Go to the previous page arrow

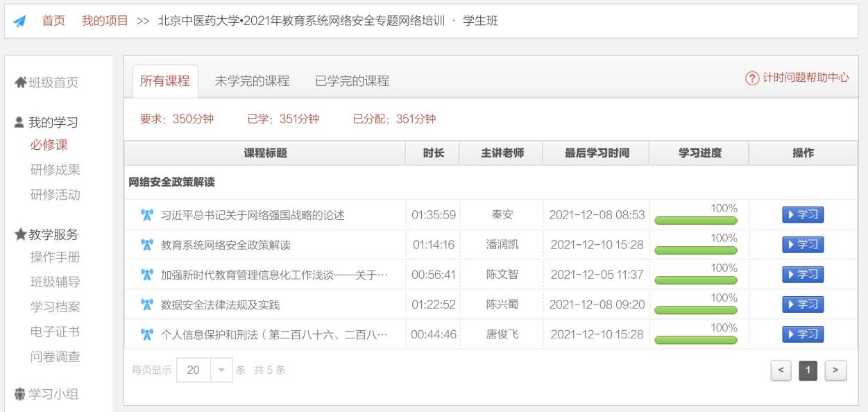click(x=781, y=371)
